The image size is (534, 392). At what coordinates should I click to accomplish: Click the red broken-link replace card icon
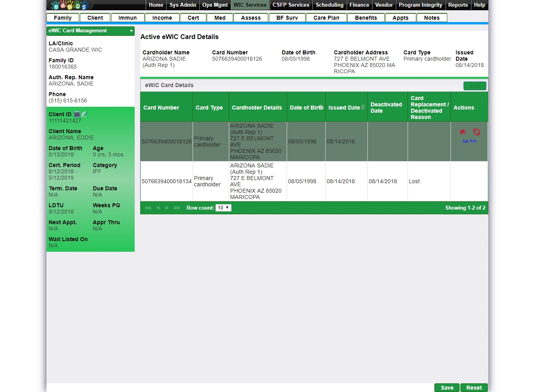(x=477, y=132)
